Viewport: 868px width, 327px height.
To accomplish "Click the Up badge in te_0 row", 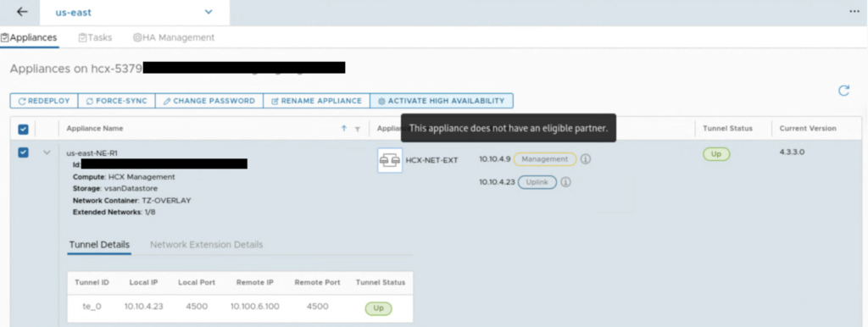I will tap(379, 308).
